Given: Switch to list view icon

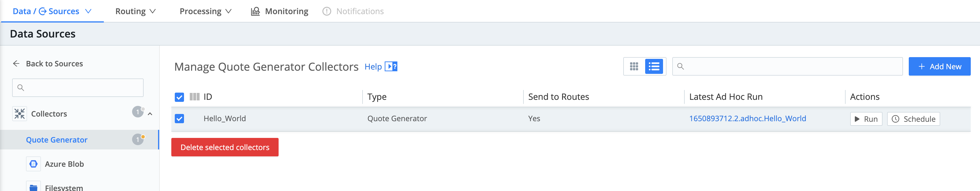Looking at the screenshot, I should click(x=654, y=67).
